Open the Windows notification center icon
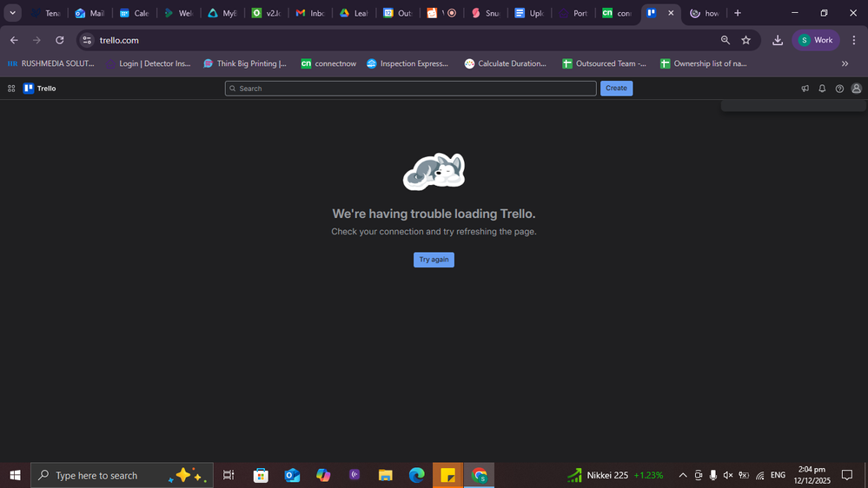The image size is (868, 488). pos(847,475)
